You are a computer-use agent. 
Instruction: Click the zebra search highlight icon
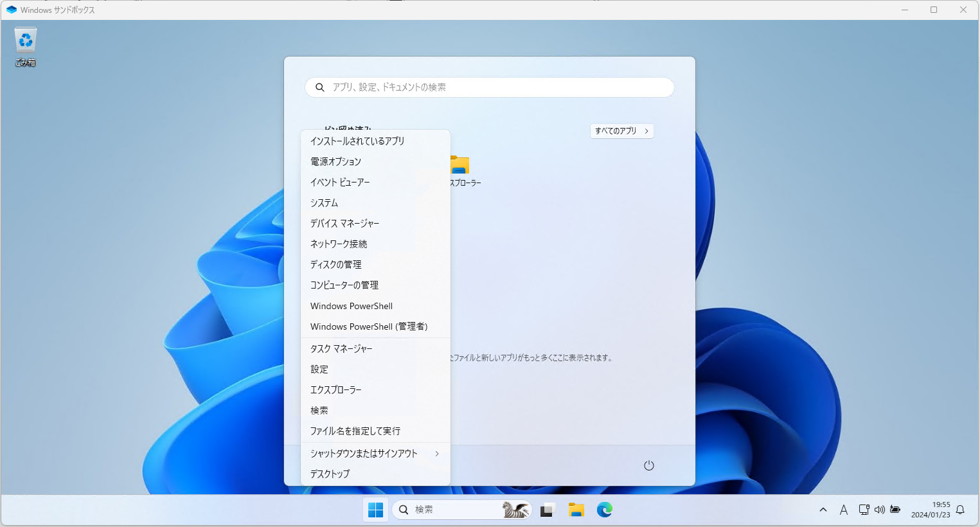(x=515, y=510)
